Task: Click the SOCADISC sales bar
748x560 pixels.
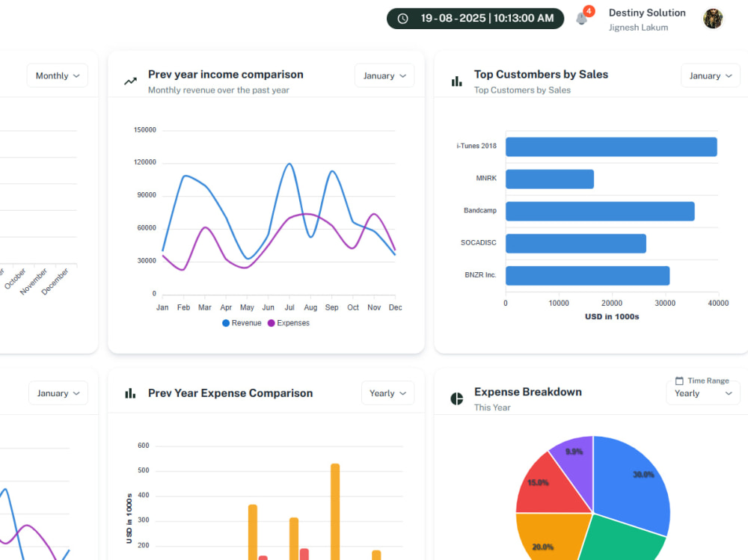Action: [576, 244]
